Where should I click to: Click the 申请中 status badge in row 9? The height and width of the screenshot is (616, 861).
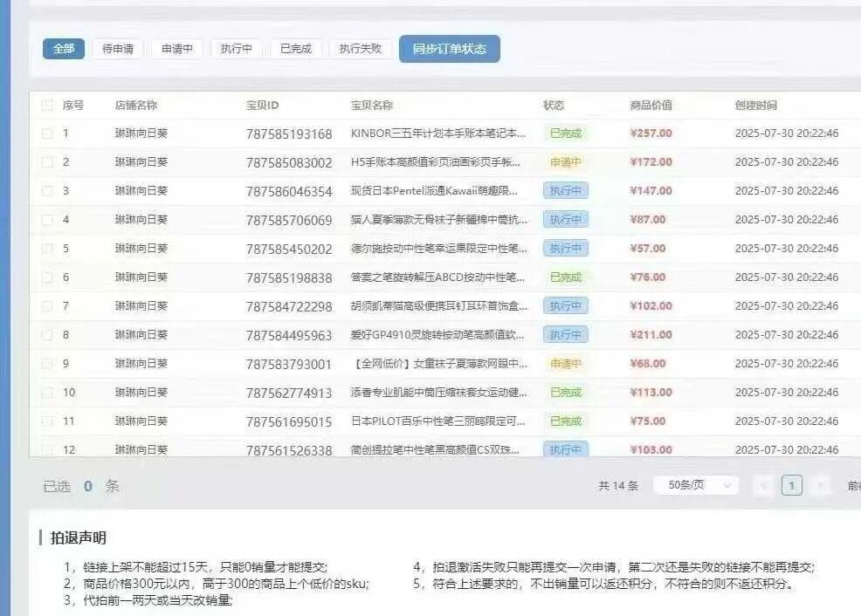click(x=565, y=364)
